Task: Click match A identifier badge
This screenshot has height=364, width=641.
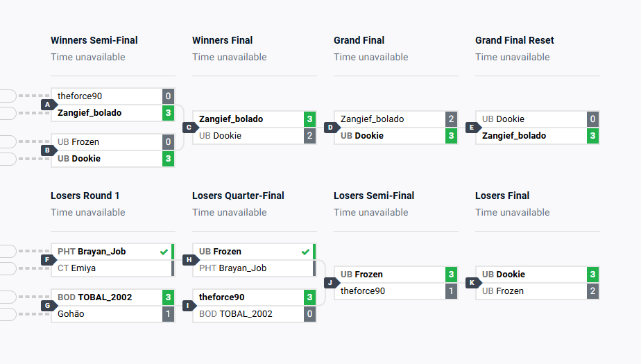Action: point(48,104)
